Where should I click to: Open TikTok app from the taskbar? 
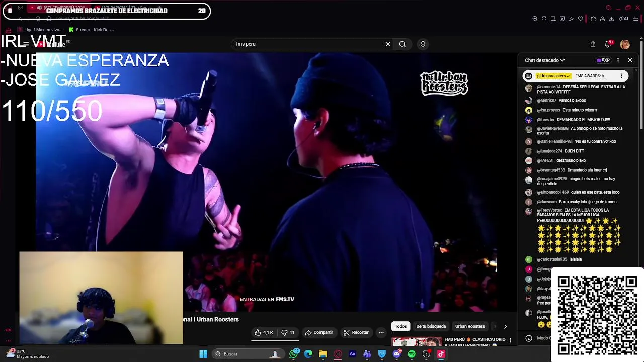441,354
